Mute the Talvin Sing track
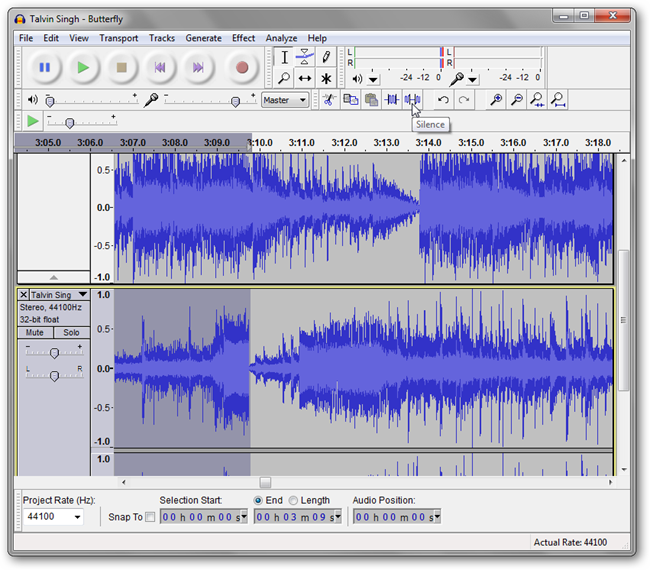Viewport: 650px width, 570px height. click(x=35, y=332)
